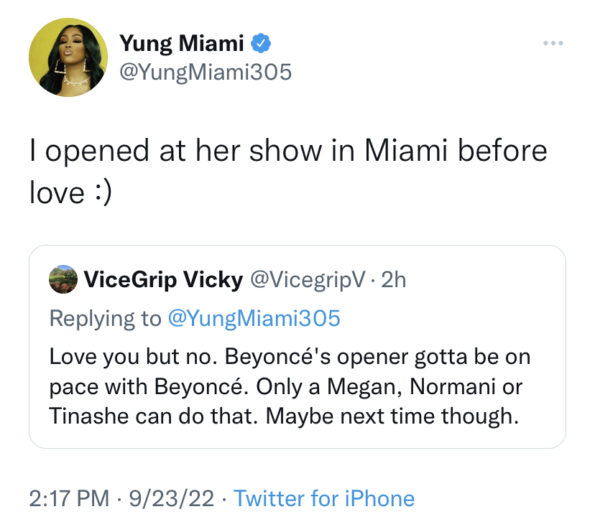Viewport: 595px width, 527px height.
Task: Open Yung Miami's profile picture
Action: click(68, 57)
